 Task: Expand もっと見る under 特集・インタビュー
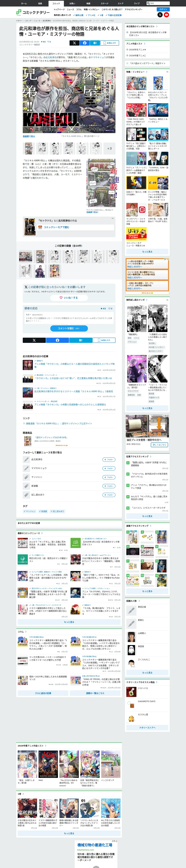coord(147,251)
